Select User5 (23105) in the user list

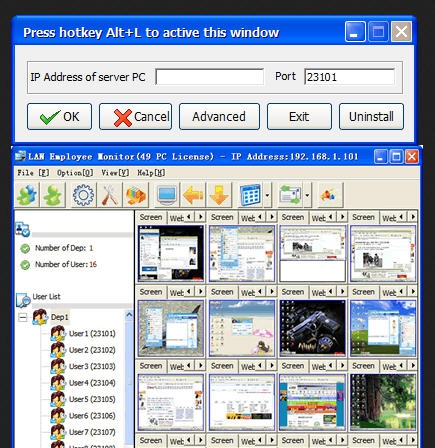click(x=92, y=399)
